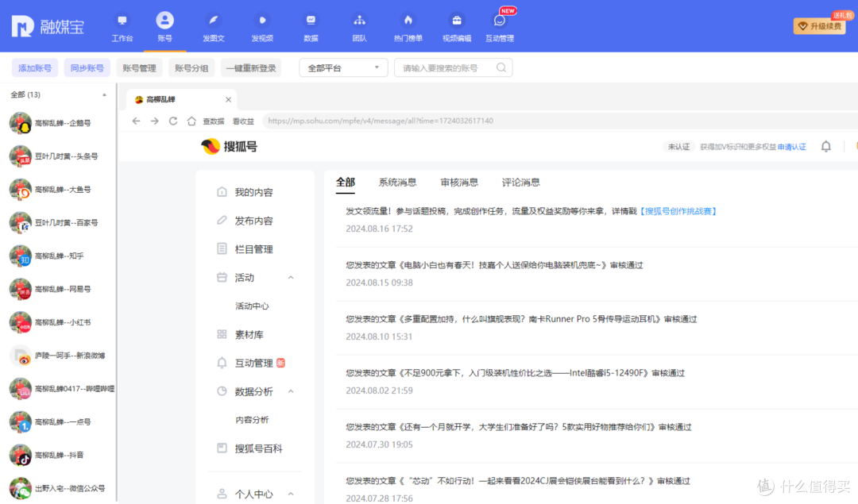
Task: Follow the 搜狐号创作挑战赛 link
Action: click(x=678, y=211)
